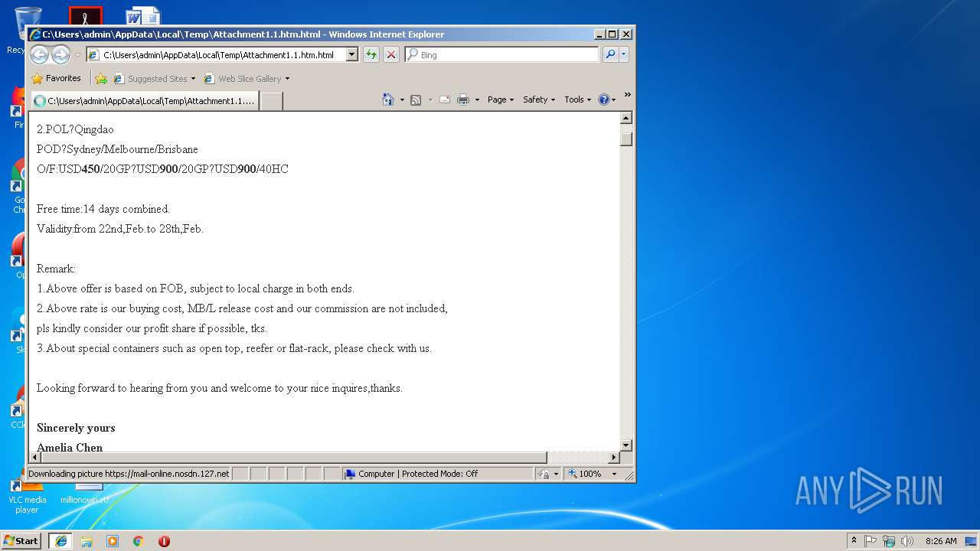The width and height of the screenshot is (980, 551).
Task: Go back with the IE Back arrow
Action: pos(39,54)
